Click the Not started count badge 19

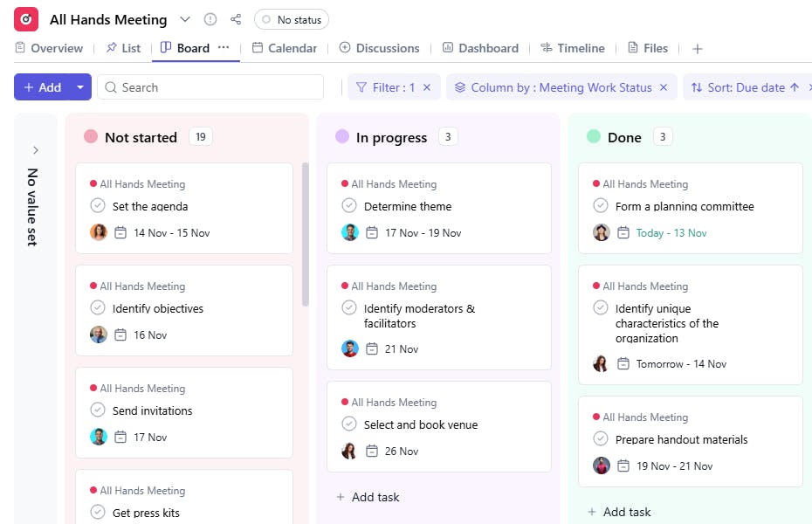pyautogui.click(x=201, y=137)
